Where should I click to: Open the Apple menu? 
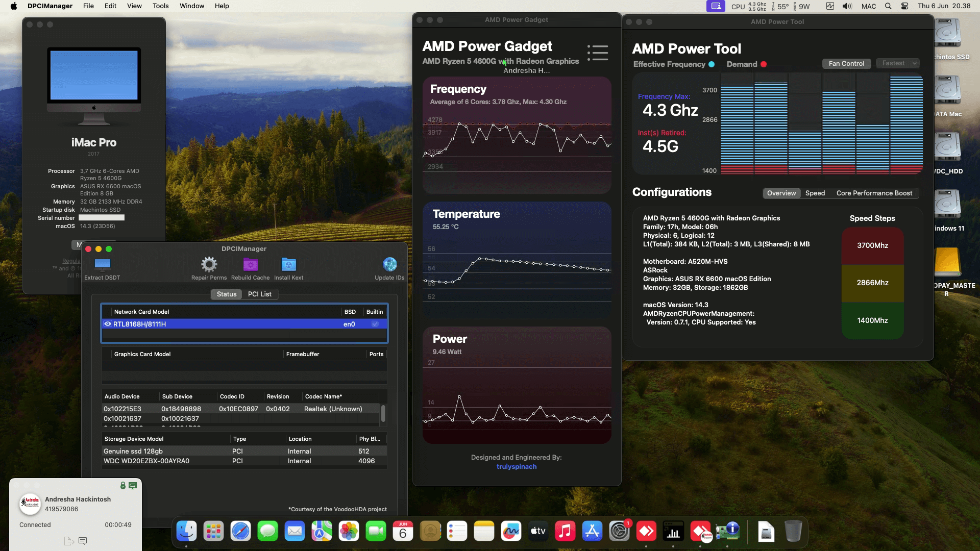(14, 6)
